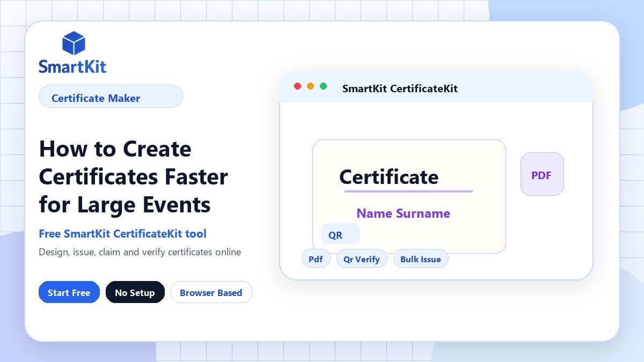This screenshot has width=644, height=362.
Task: Click the red window dot
Action: [298, 86]
